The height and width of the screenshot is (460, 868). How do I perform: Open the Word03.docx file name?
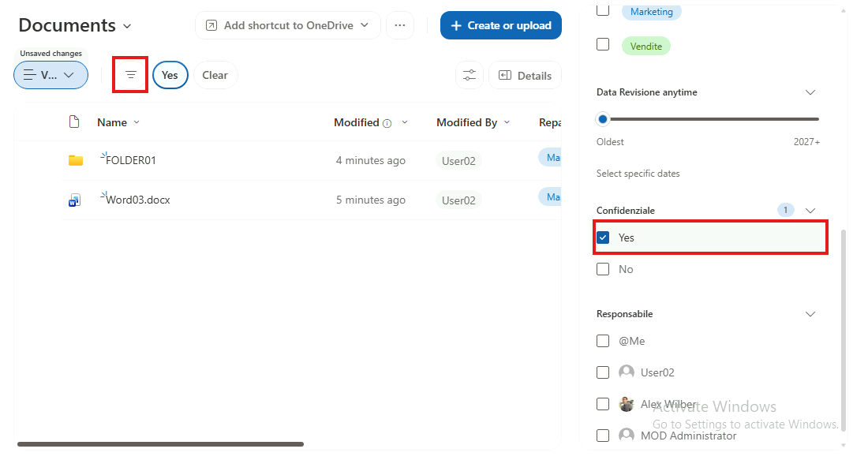pos(138,200)
